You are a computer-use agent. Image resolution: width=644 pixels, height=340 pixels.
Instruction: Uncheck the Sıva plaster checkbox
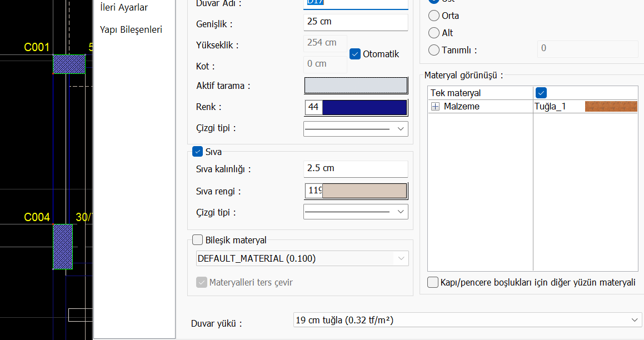(x=197, y=152)
